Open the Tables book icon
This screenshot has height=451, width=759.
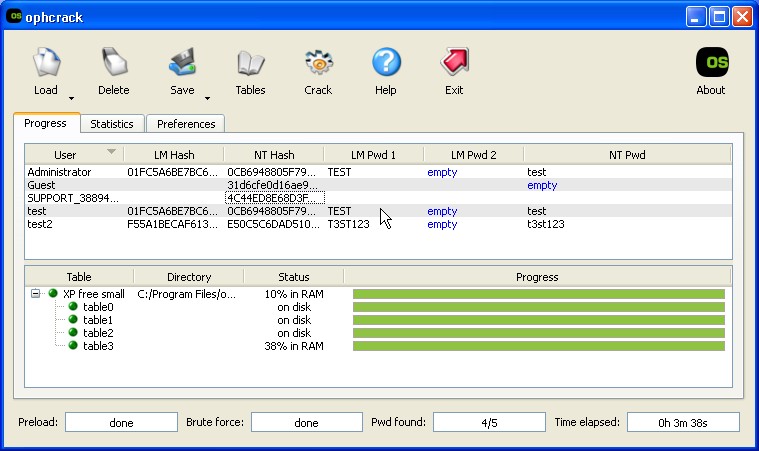point(251,63)
